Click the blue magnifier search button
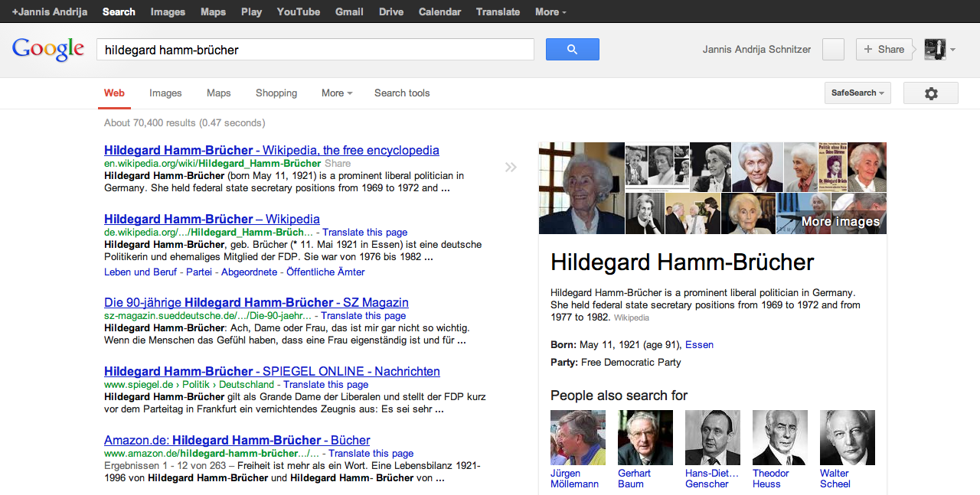The image size is (980, 495). point(572,49)
